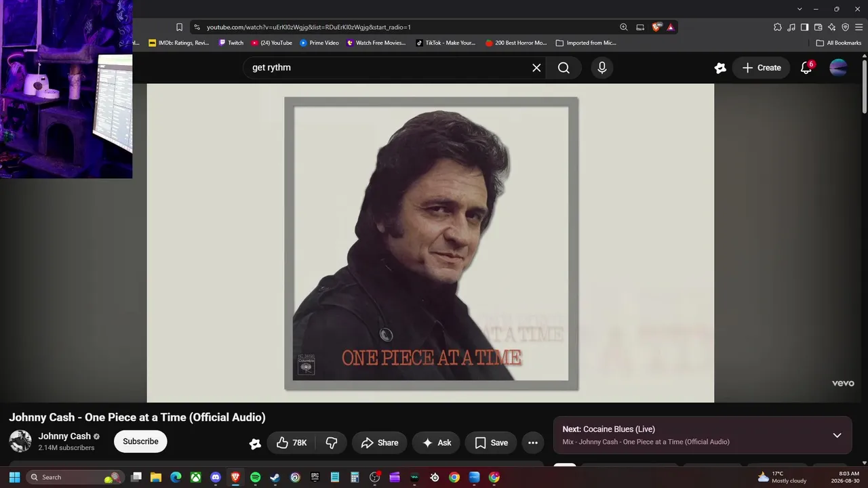Image resolution: width=868 pixels, height=488 pixels.
Task: Open Brave VPN shield icon
Action: (x=845, y=27)
